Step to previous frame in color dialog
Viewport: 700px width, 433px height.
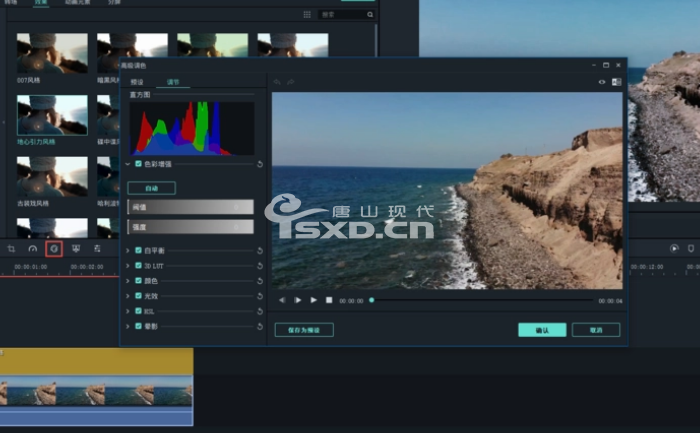[x=282, y=300]
